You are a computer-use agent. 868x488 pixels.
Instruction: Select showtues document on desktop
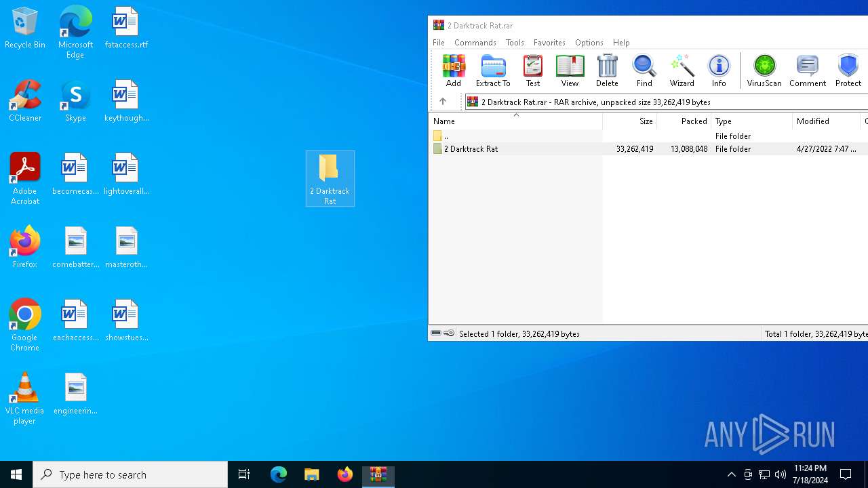[x=126, y=321]
